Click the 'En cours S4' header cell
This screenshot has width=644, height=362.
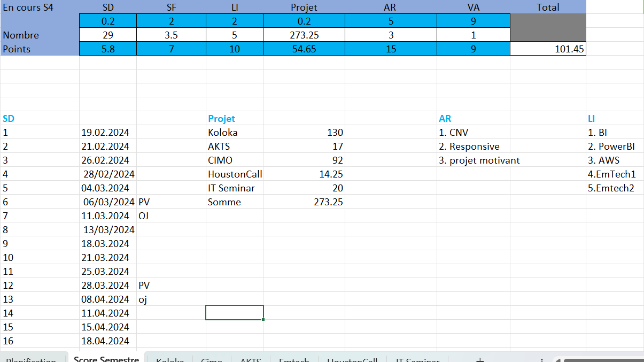40,7
